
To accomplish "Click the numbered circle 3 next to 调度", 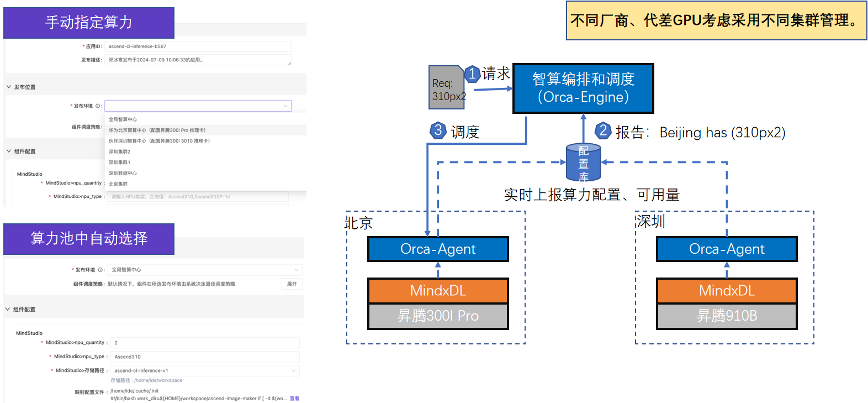I will click(x=438, y=130).
